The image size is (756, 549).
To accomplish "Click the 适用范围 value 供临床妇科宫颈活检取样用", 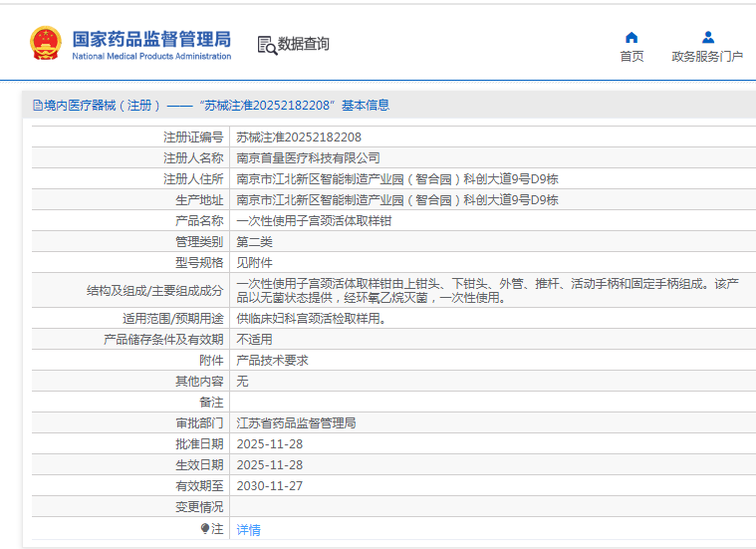I will pyautogui.click(x=311, y=319).
